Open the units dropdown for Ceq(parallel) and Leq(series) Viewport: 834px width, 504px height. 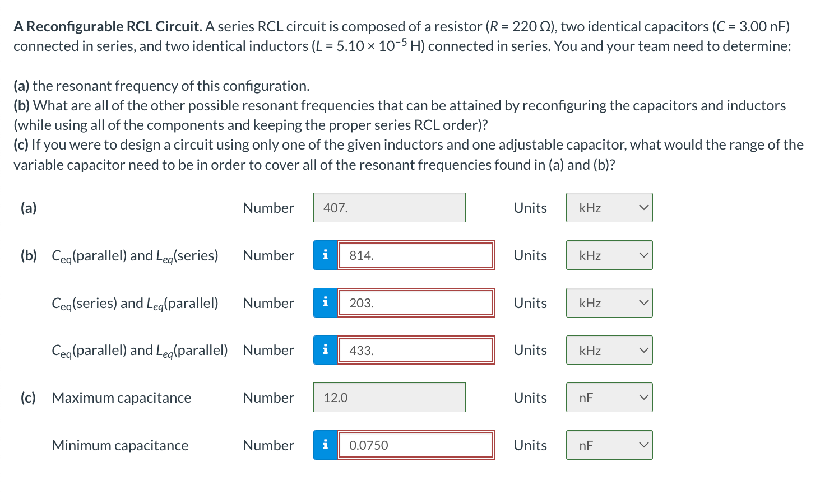pos(609,255)
